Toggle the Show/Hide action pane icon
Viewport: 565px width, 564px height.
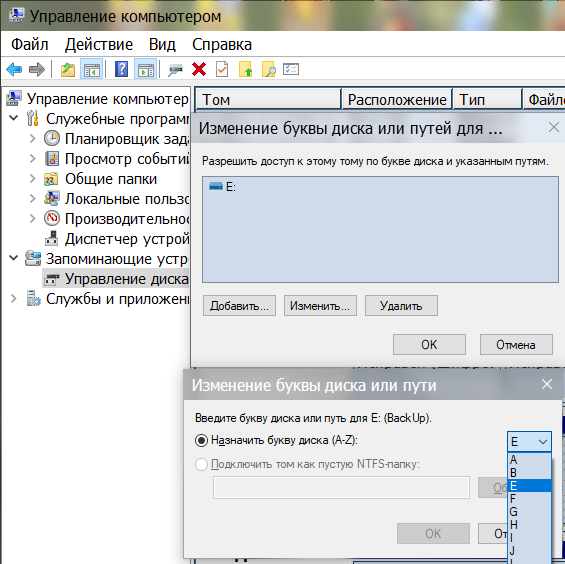(x=146, y=69)
